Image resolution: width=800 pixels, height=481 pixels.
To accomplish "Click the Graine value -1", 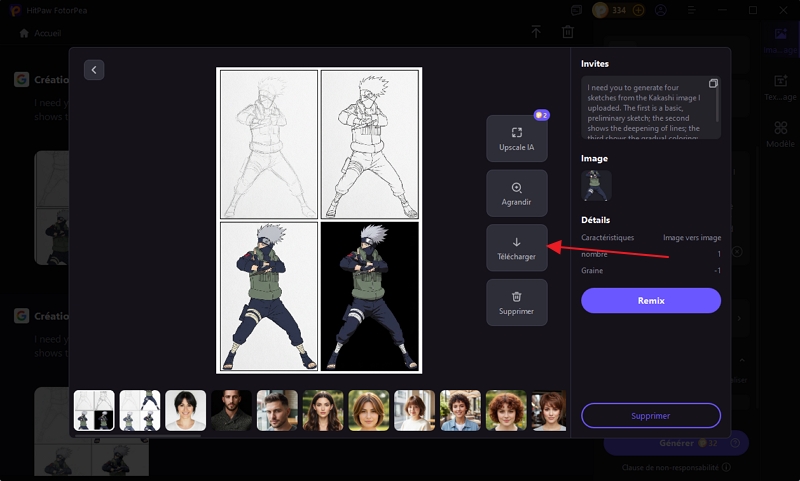I will [717, 270].
